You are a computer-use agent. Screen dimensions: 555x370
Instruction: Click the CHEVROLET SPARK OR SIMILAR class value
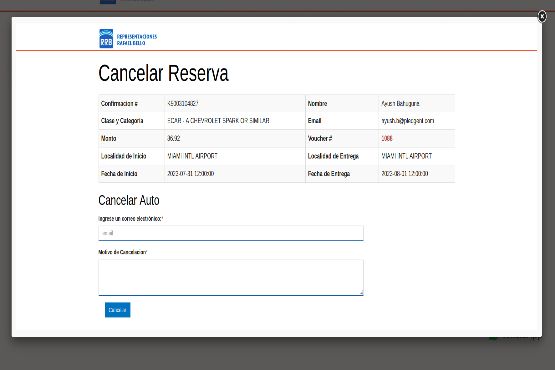click(x=218, y=121)
